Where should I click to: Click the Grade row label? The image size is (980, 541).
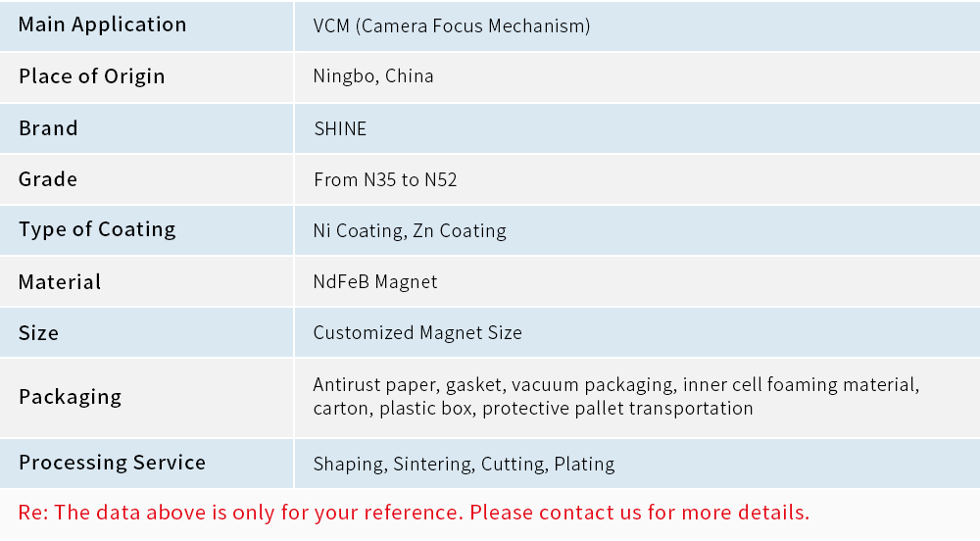pos(48,179)
